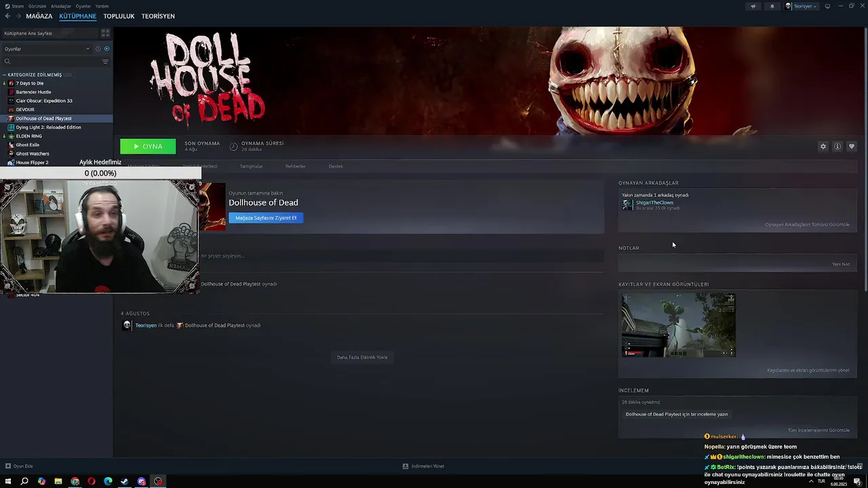Screen dimensions: 868x488
Task: Select Dollhouse of Dead Playtest entry
Action: 56,119
